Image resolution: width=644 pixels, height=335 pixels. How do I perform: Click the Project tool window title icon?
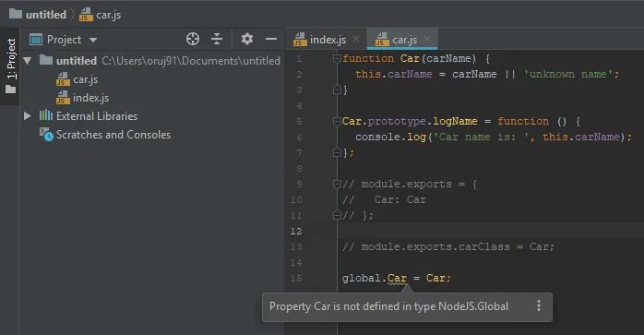(36, 40)
